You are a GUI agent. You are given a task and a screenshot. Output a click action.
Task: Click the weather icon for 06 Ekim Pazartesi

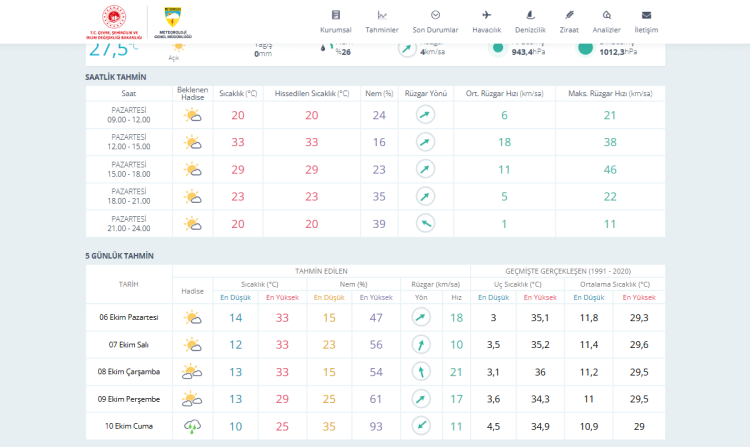pyautogui.click(x=192, y=318)
